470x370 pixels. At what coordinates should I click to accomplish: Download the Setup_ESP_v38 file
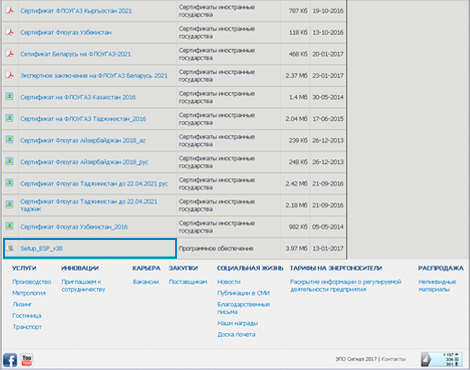(x=41, y=248)
